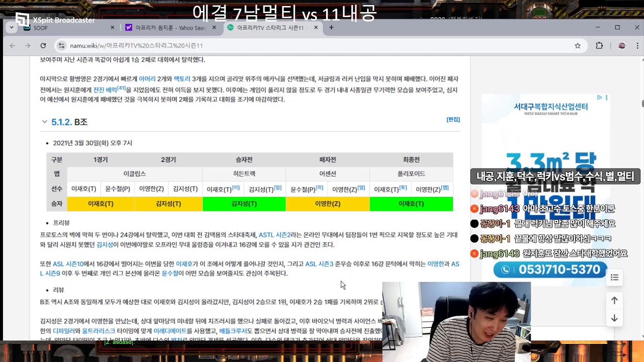The width and height of the screenshot is (644, 362).
Task: Open site information icon in address bar
Action: [x=61, y=46]
